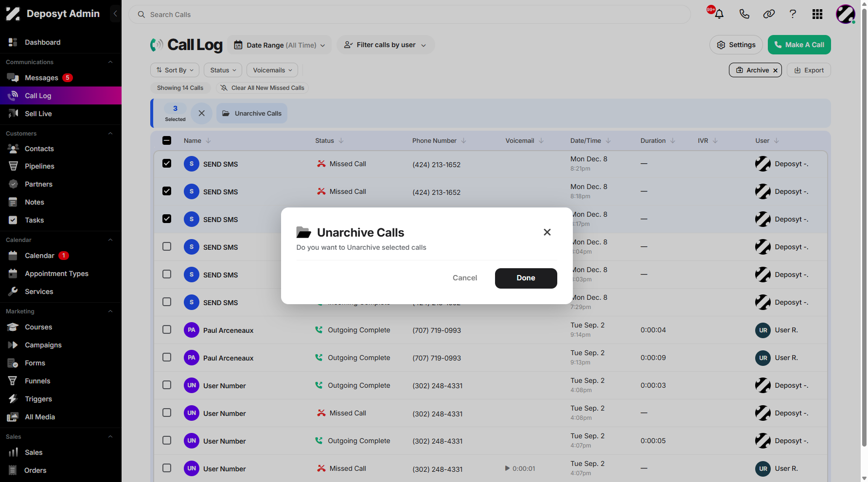
Task: Uncheck the third selected SEND SMS row
Action: pyautogui.click(x=167, y=219)
